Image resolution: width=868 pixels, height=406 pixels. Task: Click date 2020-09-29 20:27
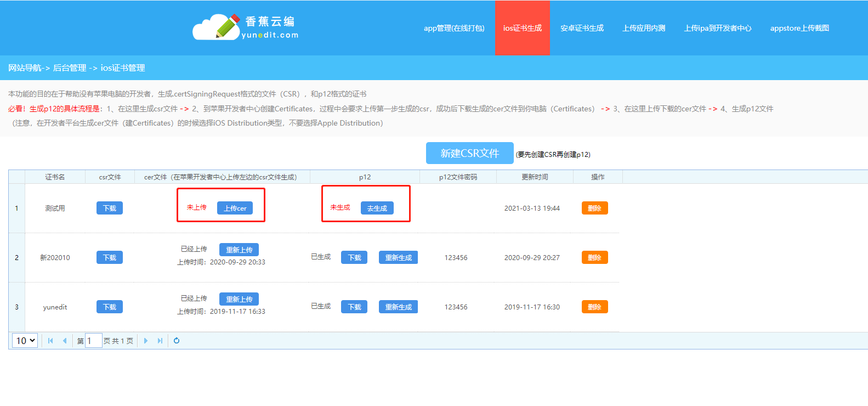click(x=532, y=257)
